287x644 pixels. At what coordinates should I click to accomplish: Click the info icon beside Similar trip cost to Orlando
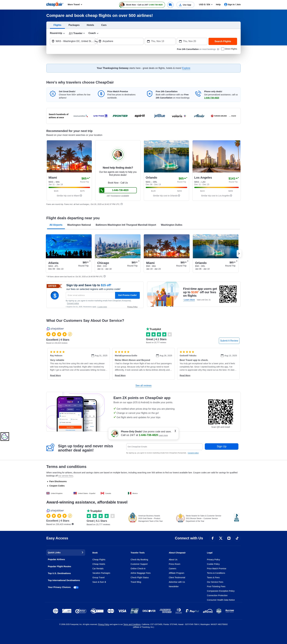(179, 195)
